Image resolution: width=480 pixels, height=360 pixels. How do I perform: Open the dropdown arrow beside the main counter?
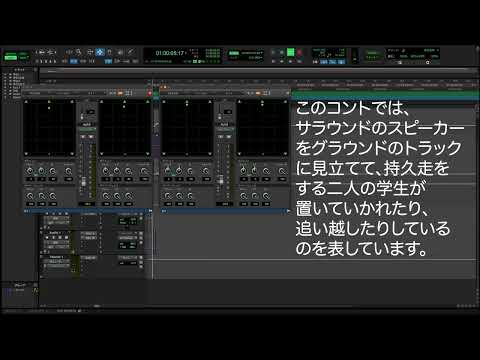186,53
